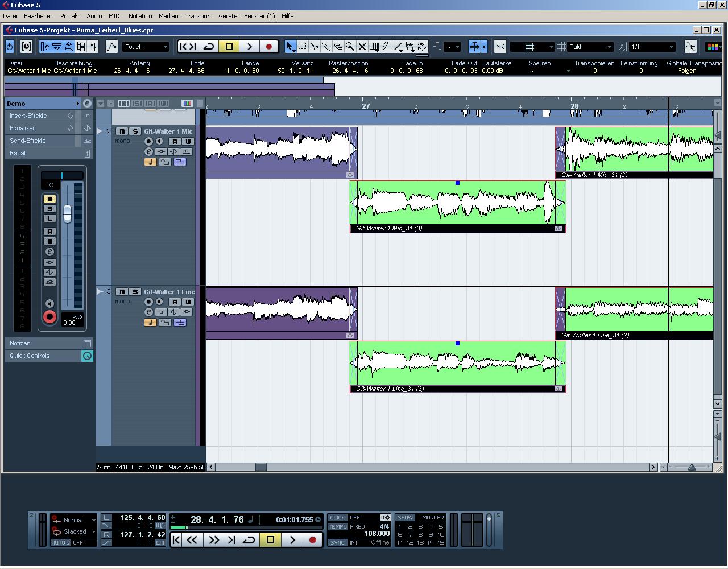Click the lane display icon on Git-Walter 1 Mic
The height and width of the screenshot is (569, 728).
click(x=180, y=162)
